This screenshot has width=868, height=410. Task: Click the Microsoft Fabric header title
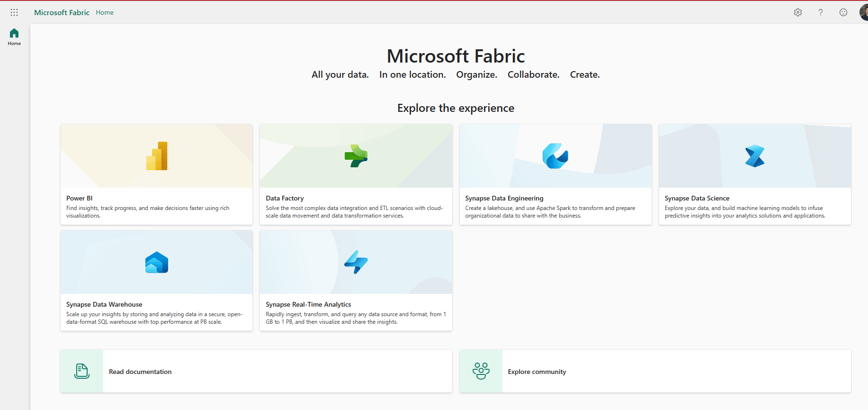(62, 12)
